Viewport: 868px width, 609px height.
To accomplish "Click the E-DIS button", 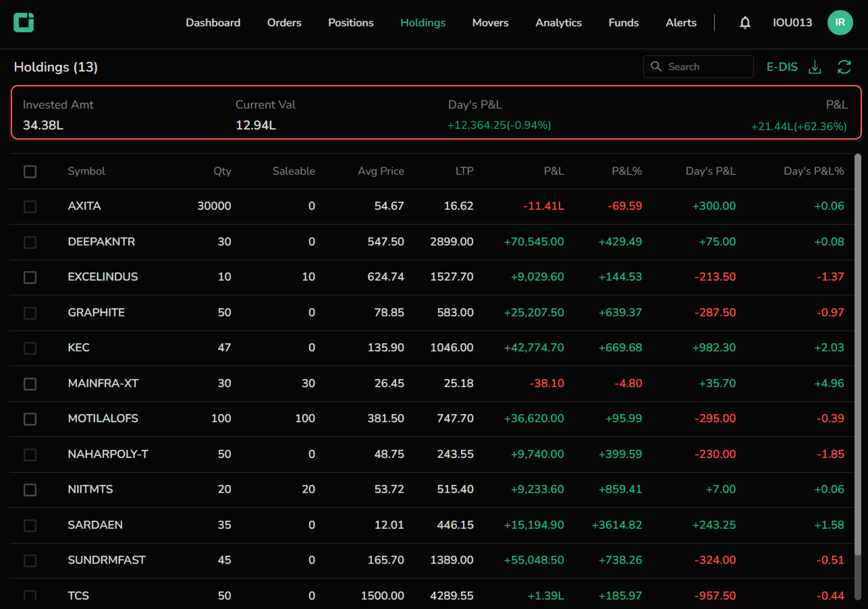I will (x=782, y=67).
